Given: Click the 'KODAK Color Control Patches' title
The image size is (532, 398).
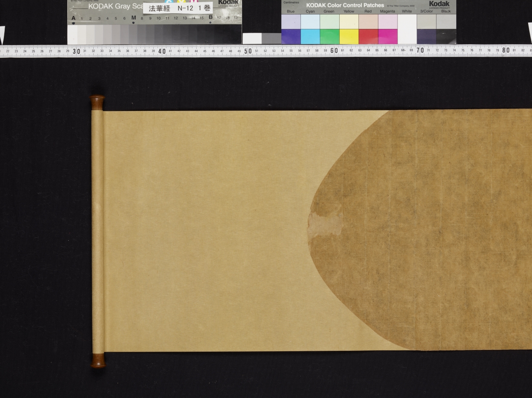Looking at the screenshot, I should (345, 5).
